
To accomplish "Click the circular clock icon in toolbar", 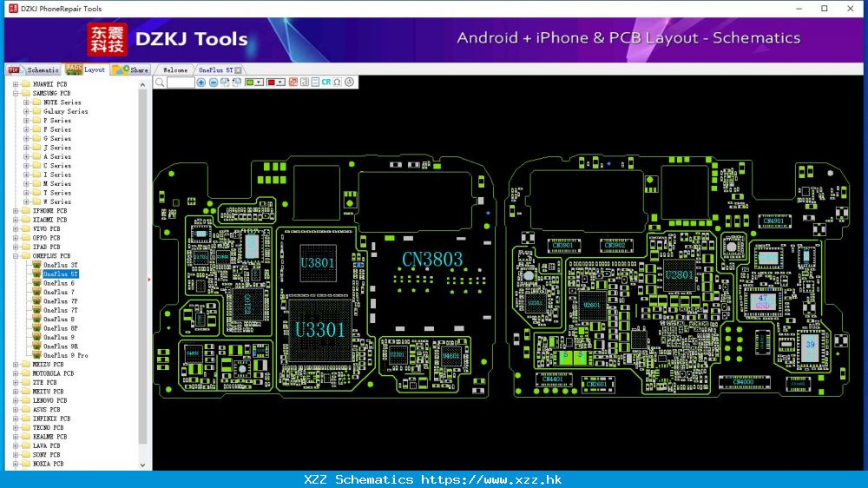I will pyautogui.click(x=349, y=82).
